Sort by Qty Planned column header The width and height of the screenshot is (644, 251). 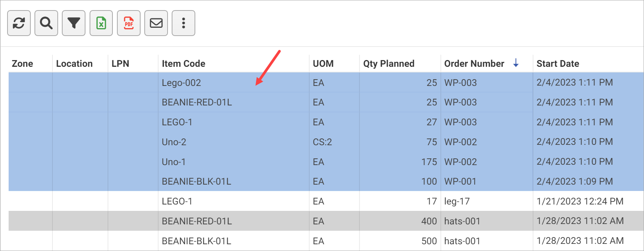pos(388,64)
